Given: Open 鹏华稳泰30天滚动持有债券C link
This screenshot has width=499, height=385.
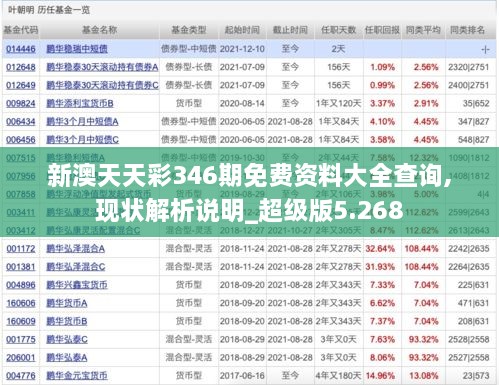Looking at the screenshot, I should click(102, 85).
